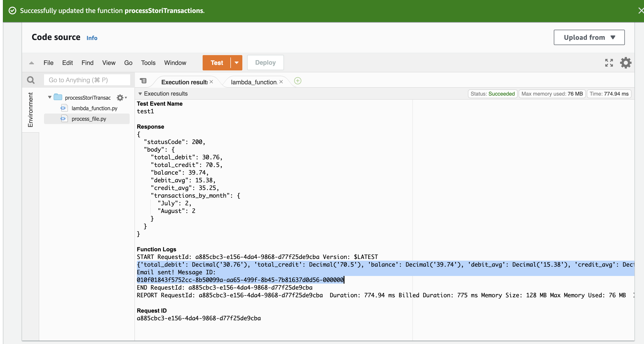Toggle the Environment sidebar panel
This screenshot has height=344, width=644.
pos(30,110)
